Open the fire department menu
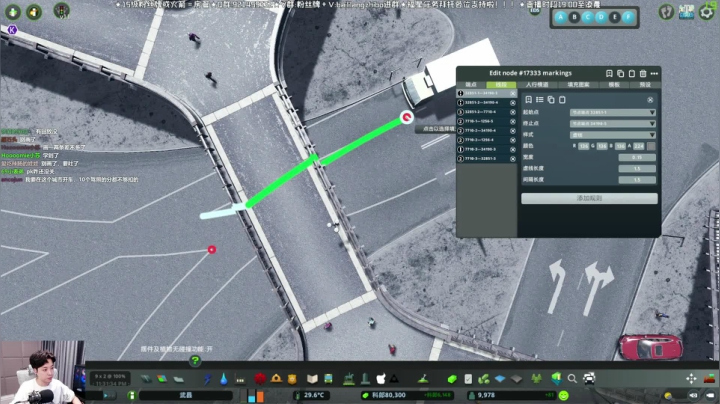Viewport: 720px width, 404px height. point(276,379)
